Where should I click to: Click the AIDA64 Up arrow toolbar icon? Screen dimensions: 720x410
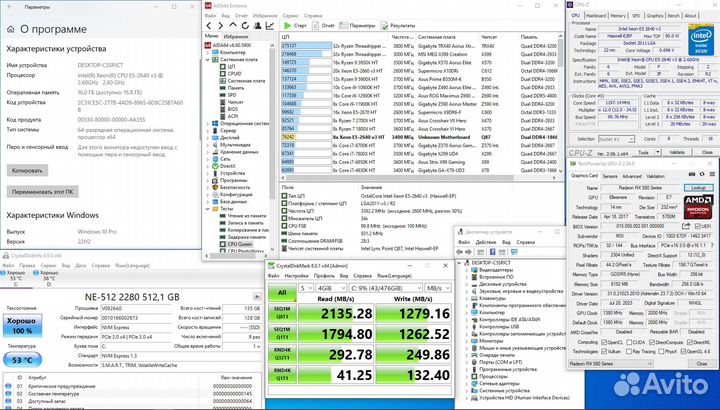[236, 25]
